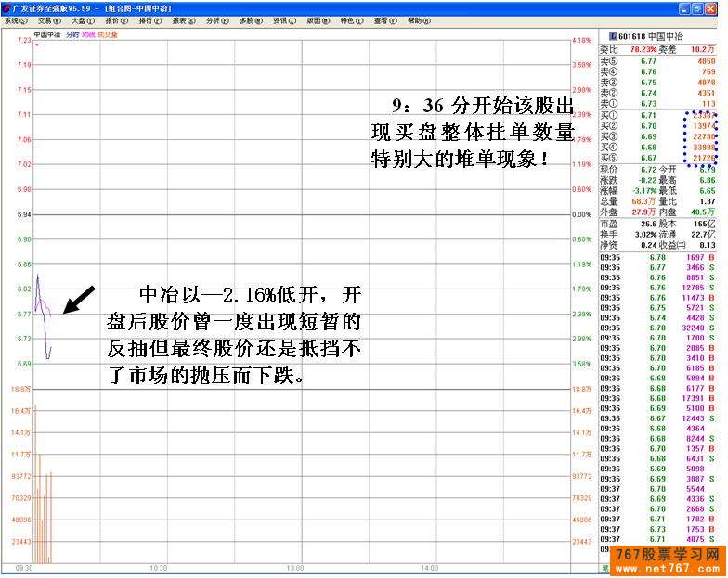Click the 换手 value 3.02%
The width and height of the screenshot is (728, 578).
646,235
